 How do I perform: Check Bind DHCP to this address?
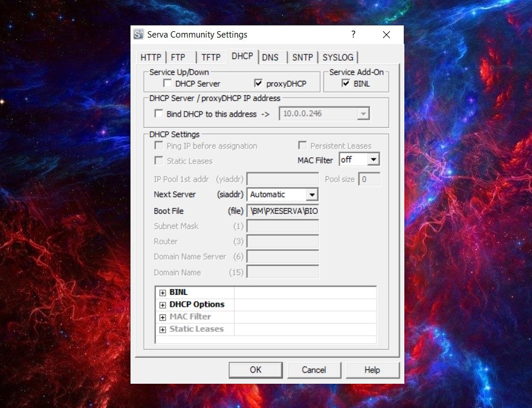click(x=158, y=113)
